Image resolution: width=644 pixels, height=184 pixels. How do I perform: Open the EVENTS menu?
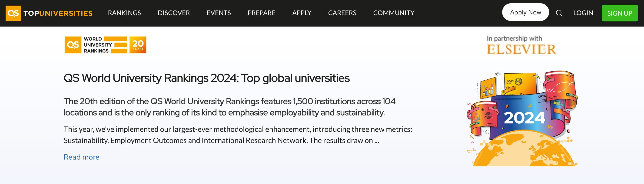pos(219,13)
